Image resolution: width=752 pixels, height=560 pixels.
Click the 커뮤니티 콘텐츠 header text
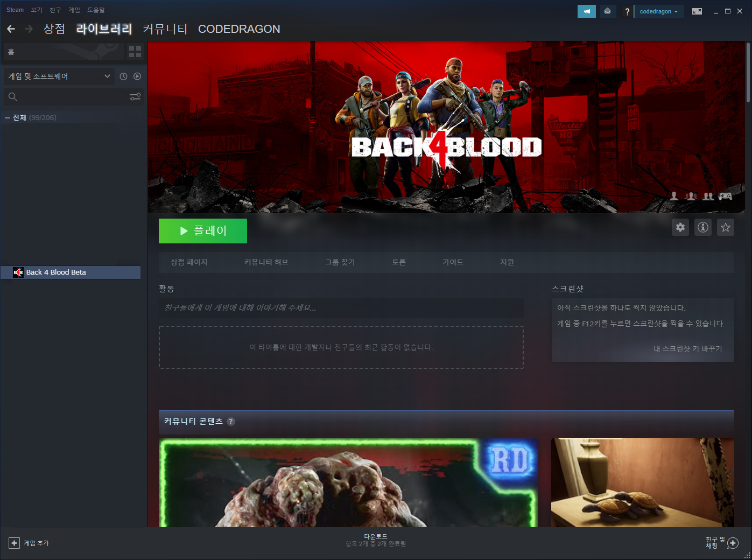(x=193, y=422)
